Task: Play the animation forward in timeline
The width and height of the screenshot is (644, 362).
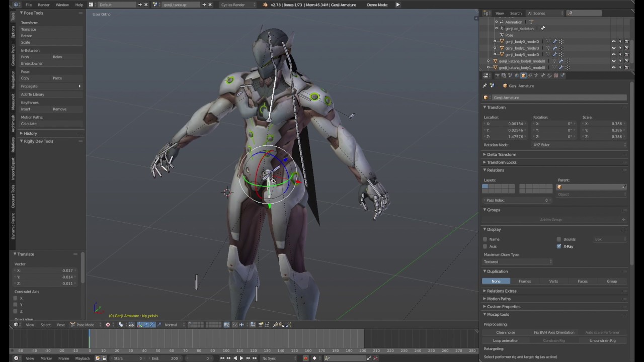Action: click(x=242, y=358)
